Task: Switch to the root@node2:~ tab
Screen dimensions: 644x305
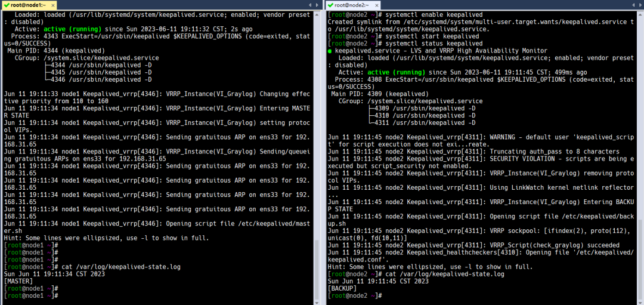Action: (354, 5)
